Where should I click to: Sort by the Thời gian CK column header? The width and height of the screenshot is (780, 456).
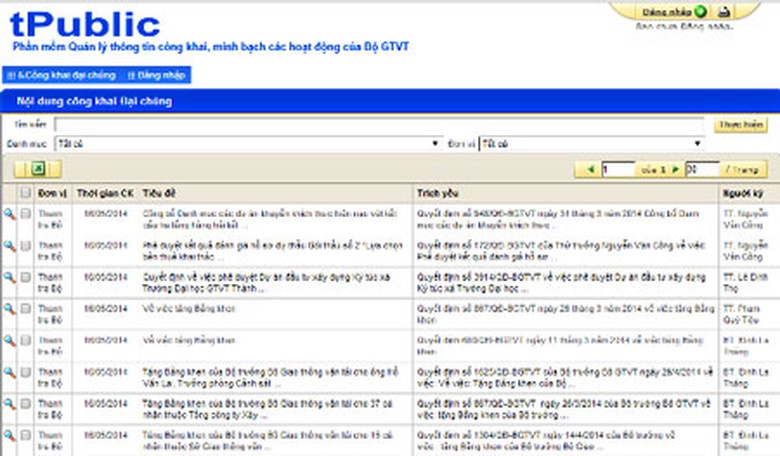click(105, 191)
